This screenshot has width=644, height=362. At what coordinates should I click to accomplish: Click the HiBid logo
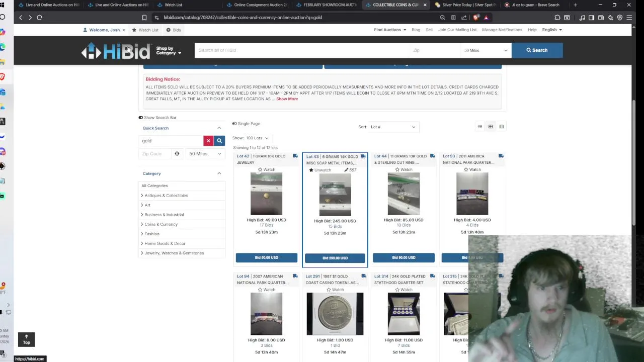click(116, 51)
